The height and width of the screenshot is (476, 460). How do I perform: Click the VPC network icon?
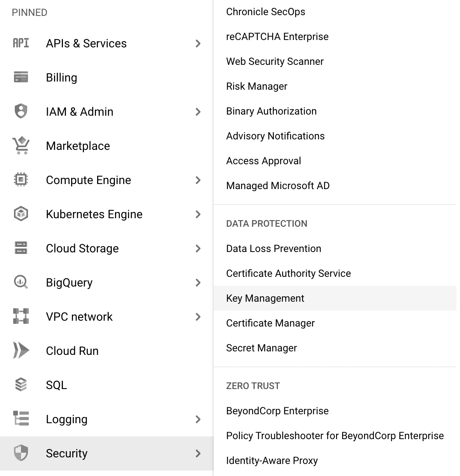pos(21,316)
